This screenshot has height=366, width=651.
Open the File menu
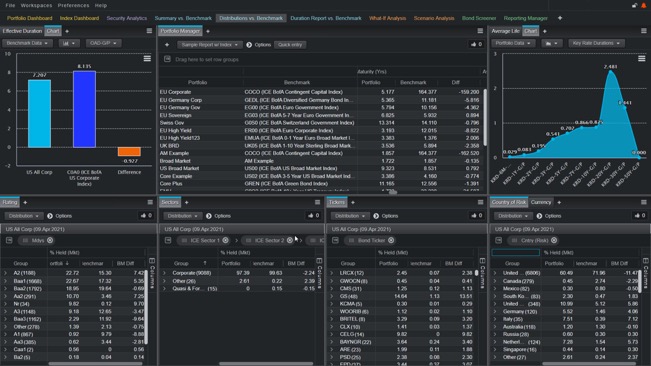10,5
